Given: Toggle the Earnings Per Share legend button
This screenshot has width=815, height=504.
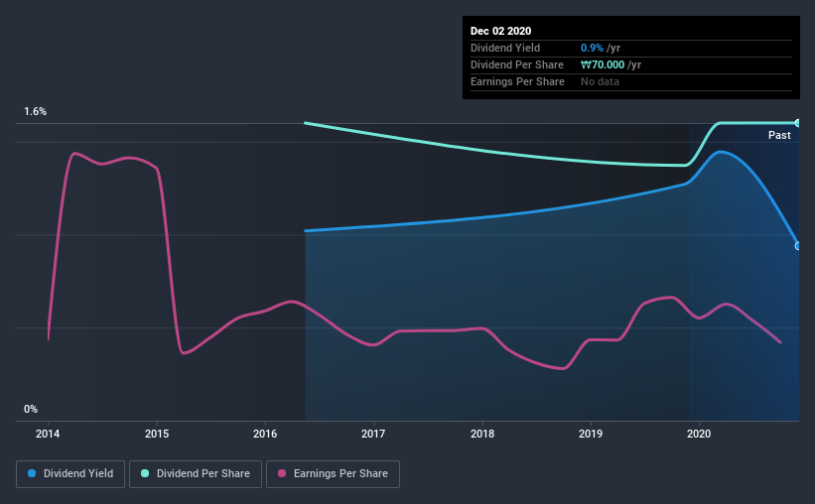Looking at the screenshot, I should click(x=333, y=474).
